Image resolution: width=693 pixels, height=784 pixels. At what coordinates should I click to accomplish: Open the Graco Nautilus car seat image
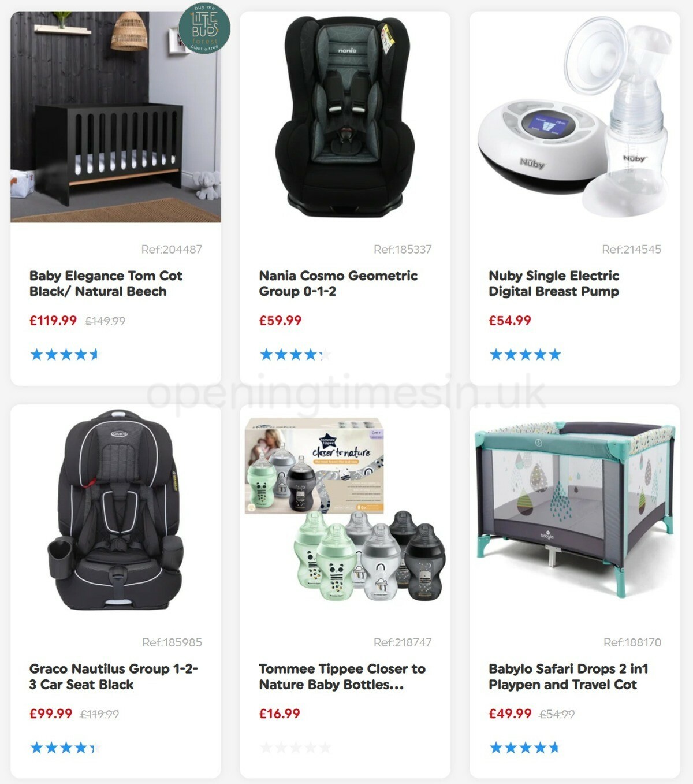(115, 510)
